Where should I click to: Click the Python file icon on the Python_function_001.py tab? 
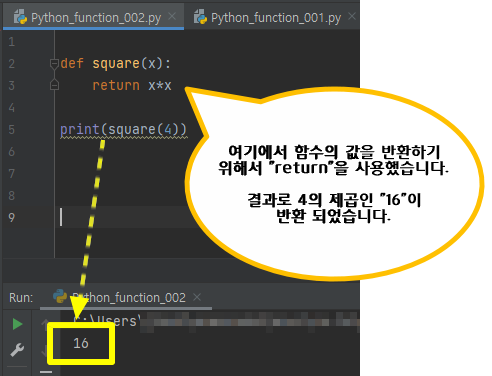(200, 17)
